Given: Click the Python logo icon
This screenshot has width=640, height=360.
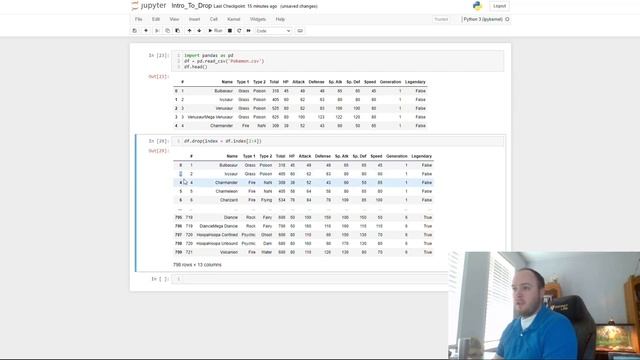Looking at the screenshot, I should click(x=477, y=6).
